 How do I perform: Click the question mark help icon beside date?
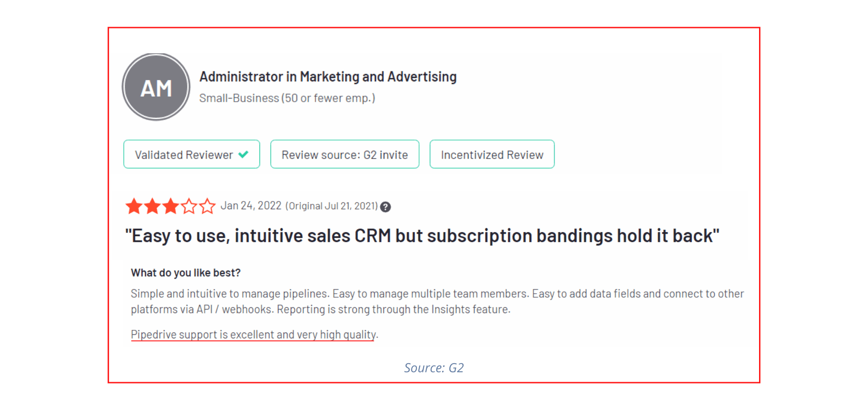(385, 207)
